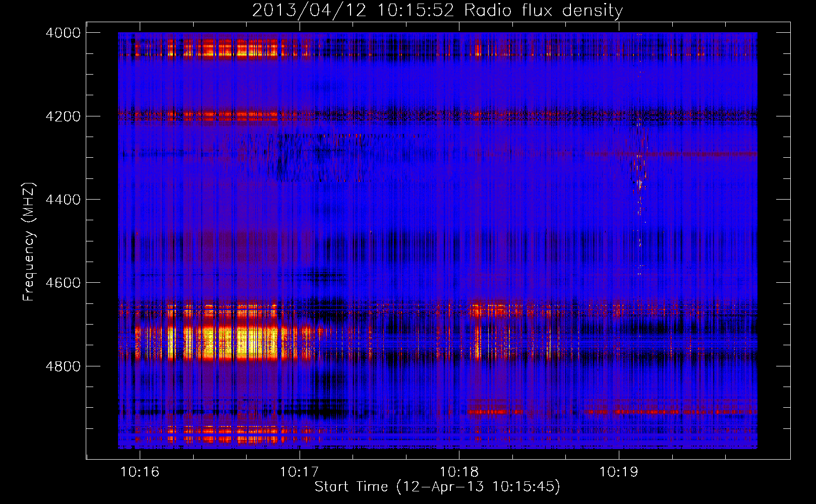Click the 4400 frequency tick label

pos(63,200)
